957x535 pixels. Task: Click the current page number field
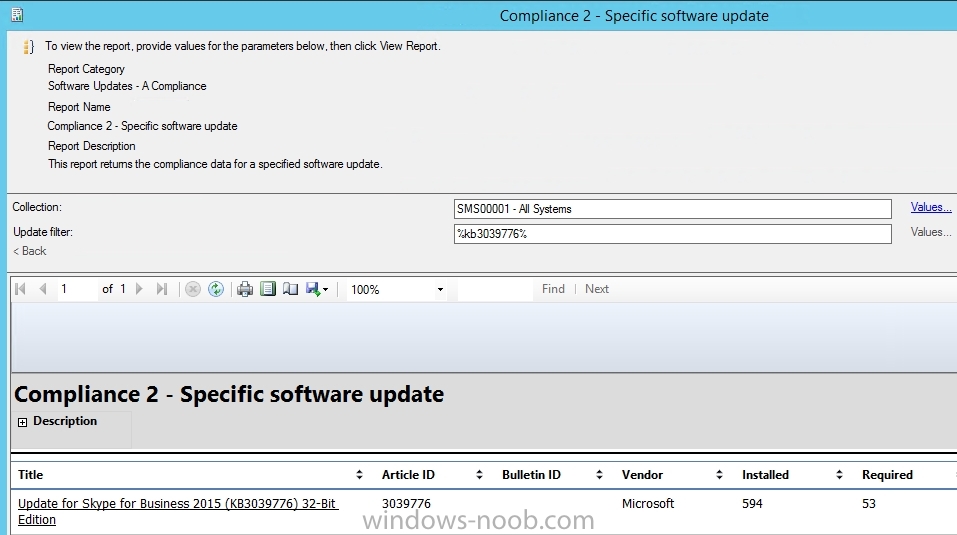pos(77,289)
